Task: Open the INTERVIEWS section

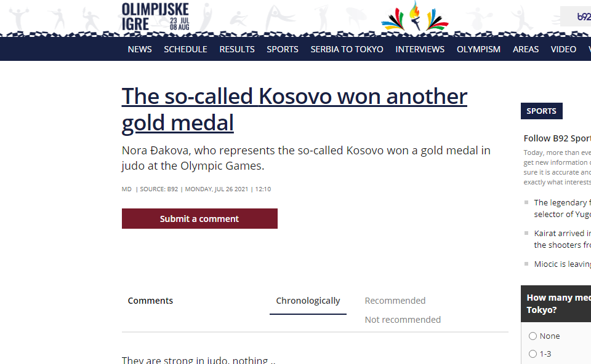Action: 420,49
